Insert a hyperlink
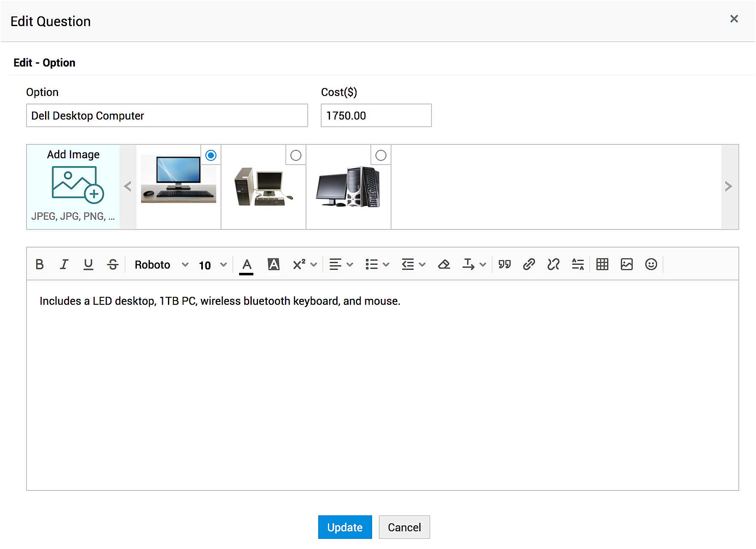Viewport: 756px width, 549px height. click(529, 264)
